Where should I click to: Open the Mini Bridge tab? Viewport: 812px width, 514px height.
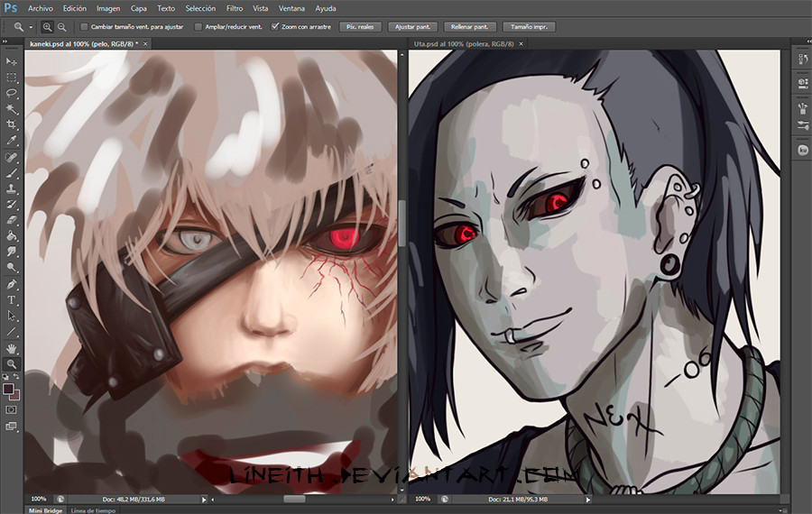[46, 510]
